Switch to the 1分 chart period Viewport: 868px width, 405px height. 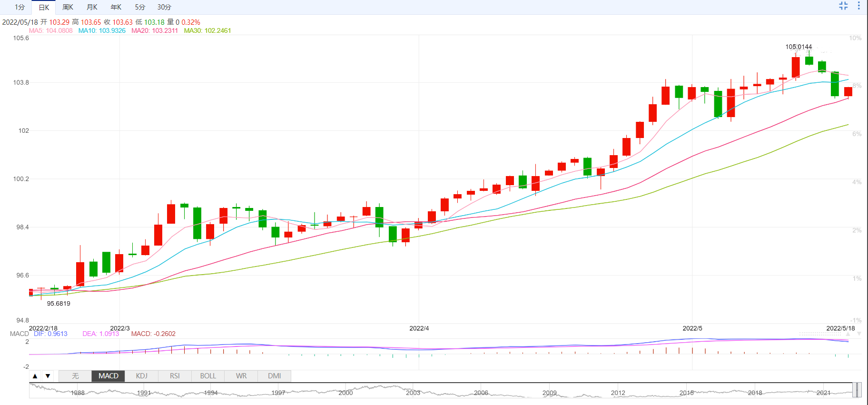coord(20,7)
